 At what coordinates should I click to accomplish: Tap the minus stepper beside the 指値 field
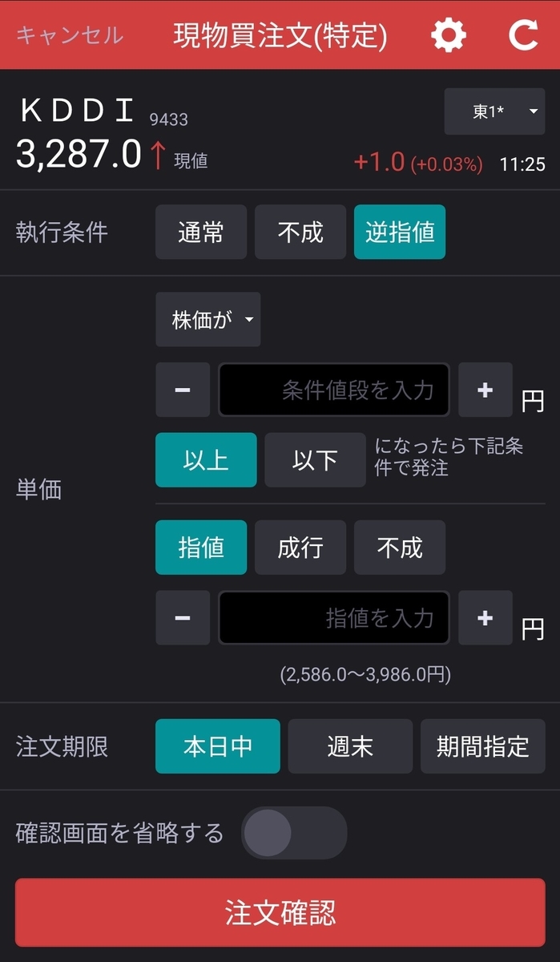point(182,618)
